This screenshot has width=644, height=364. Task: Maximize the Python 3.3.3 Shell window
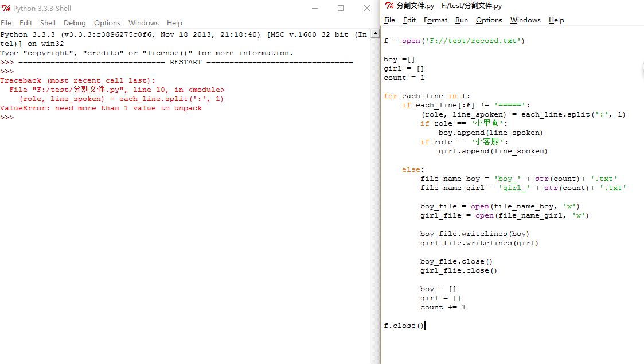click(341, 8)
